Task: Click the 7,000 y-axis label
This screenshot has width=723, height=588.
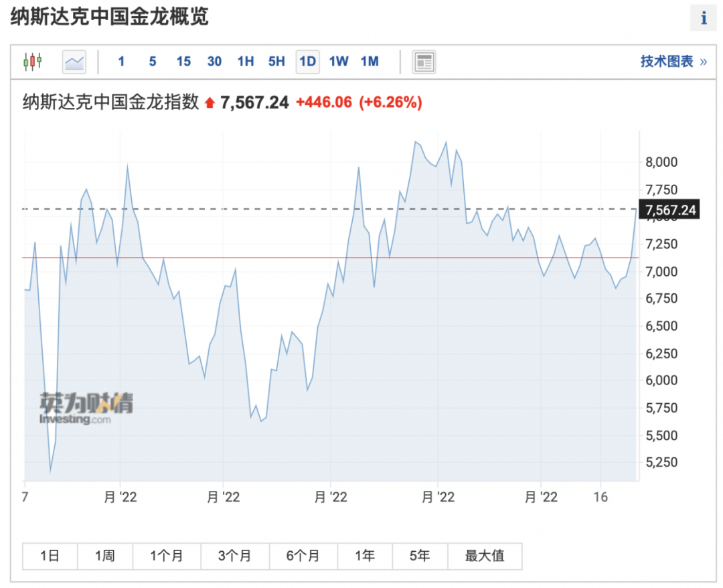Action: pos(661,272)
